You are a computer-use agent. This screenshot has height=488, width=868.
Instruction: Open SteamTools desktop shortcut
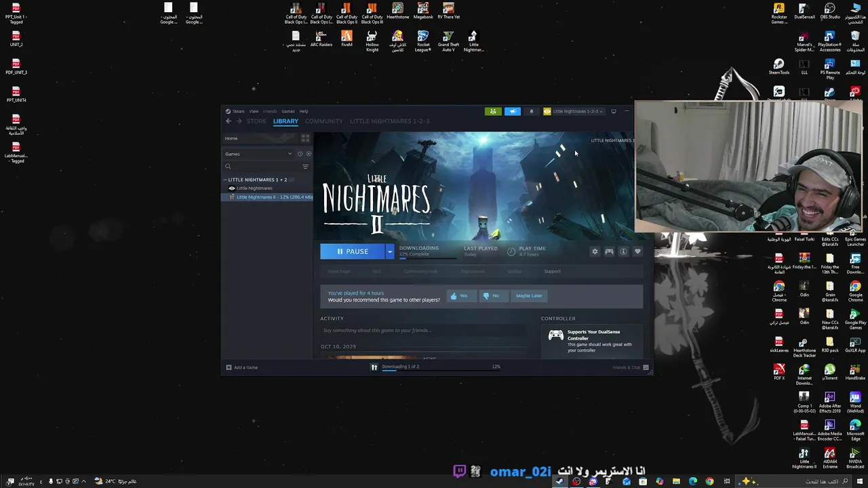coord(779,67)
